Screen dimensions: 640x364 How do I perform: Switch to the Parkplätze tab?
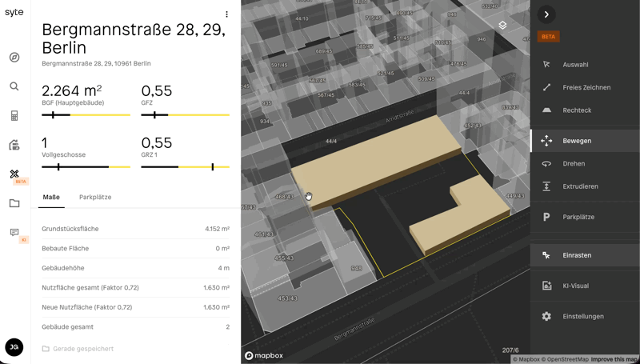(x=95, y=197)
